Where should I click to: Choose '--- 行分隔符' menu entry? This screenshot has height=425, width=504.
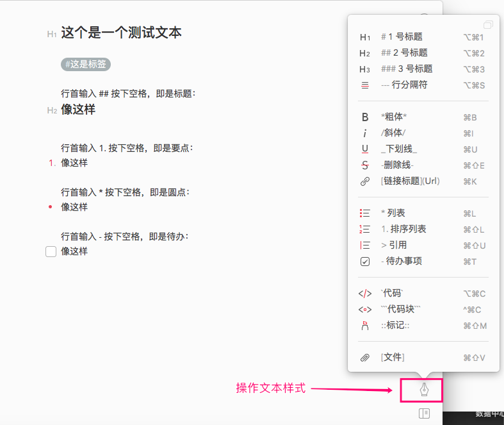[404, 85]
